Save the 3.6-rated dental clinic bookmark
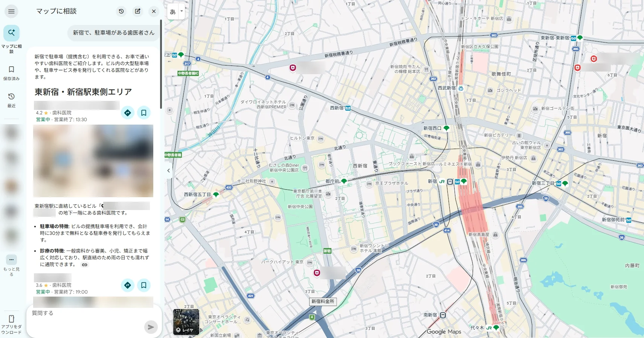 (x=144, y=285)
